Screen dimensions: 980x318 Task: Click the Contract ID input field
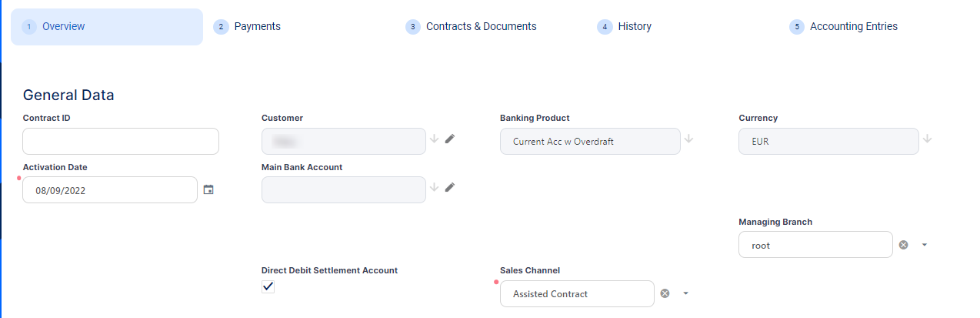click(x=121, y=142)
